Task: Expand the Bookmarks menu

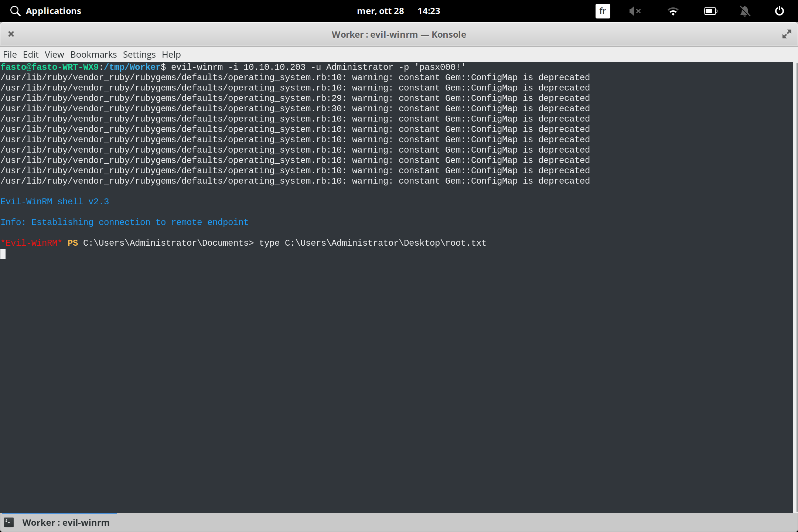Action: point(93,54)
